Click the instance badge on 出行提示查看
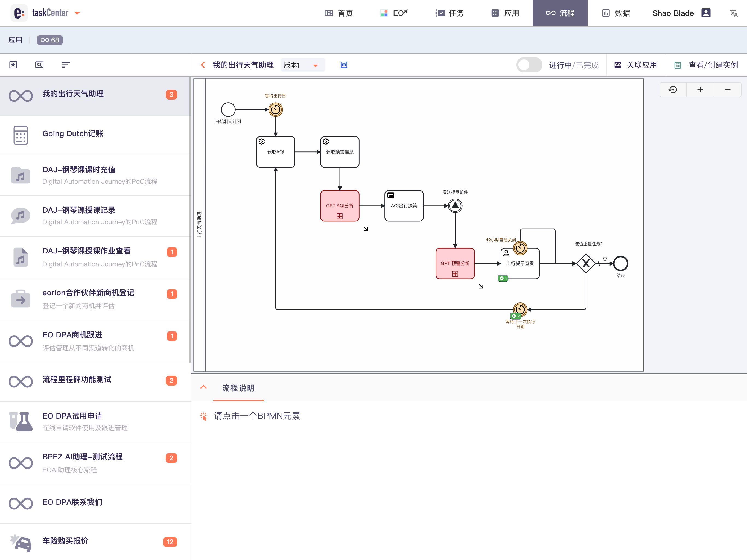This screenshot has width=747, height=560. 503,278
